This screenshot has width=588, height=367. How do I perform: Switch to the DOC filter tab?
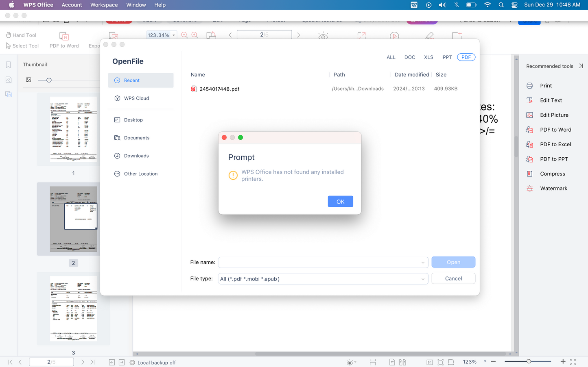(409, 57)
